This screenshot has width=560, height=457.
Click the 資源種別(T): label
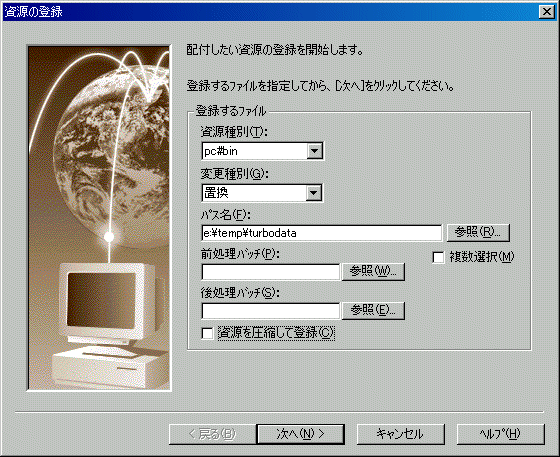click(234, 132)
